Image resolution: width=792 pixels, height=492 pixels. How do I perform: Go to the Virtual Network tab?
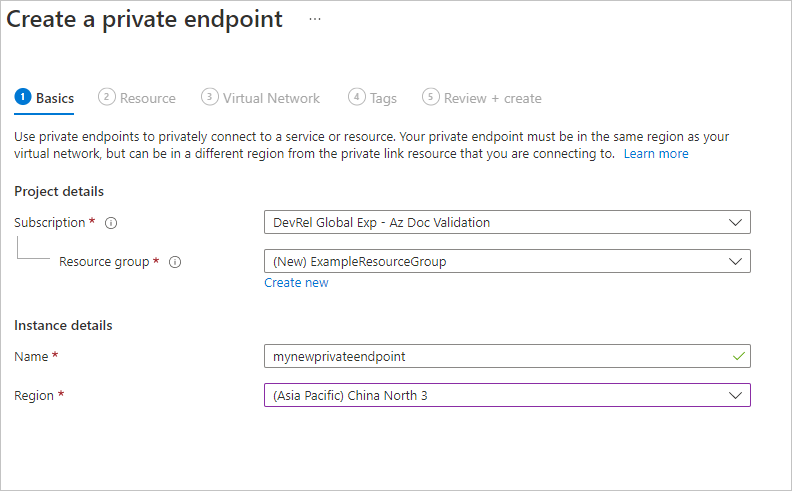(271, 98)
